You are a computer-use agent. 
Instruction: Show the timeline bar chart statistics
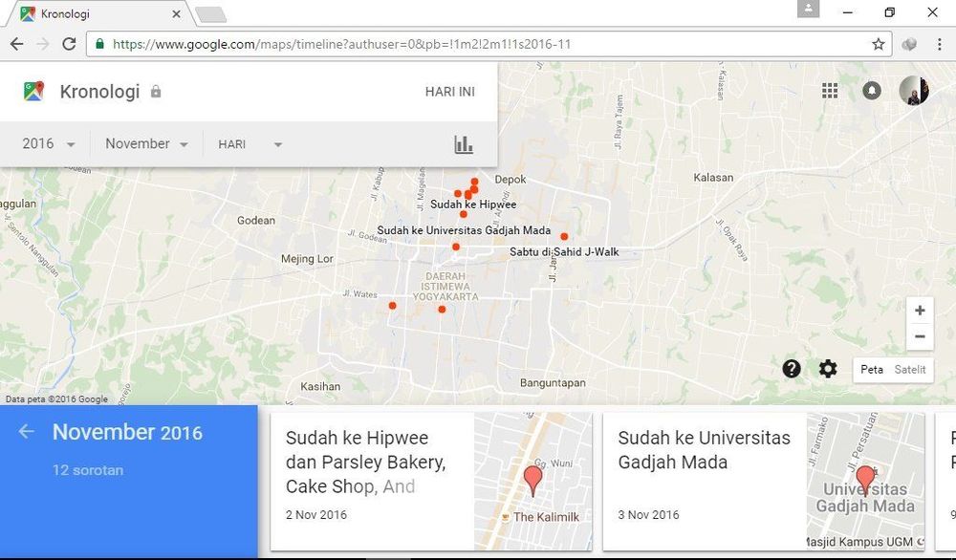(464, 144)
